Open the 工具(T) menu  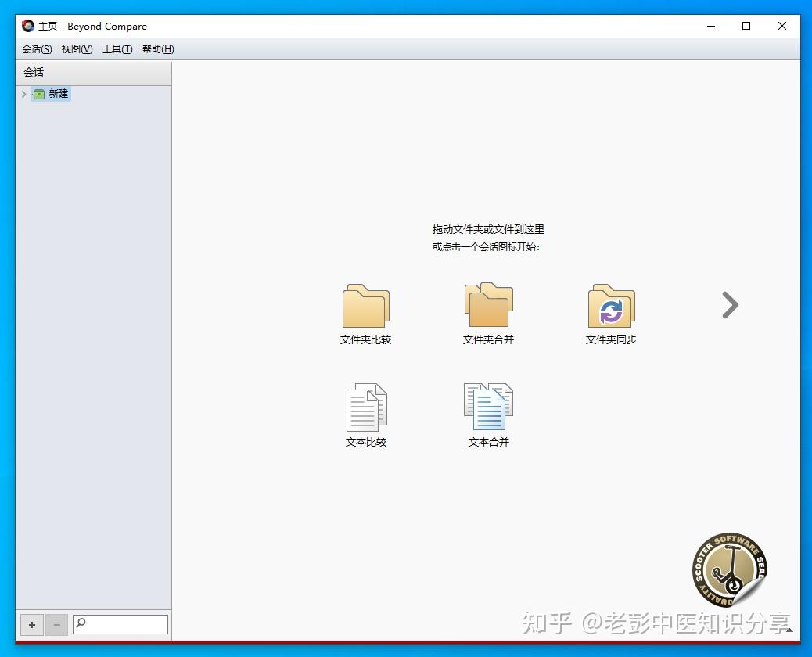point(117,48)
